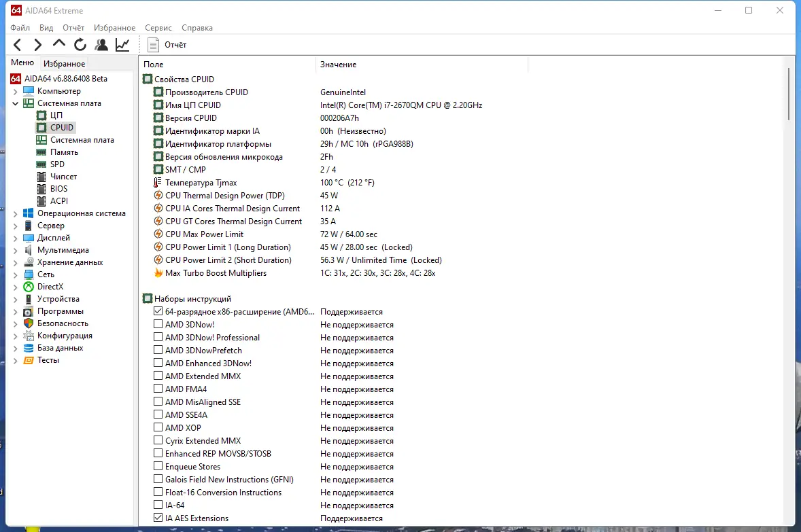Open the Память memory tree item

(64, 152)
